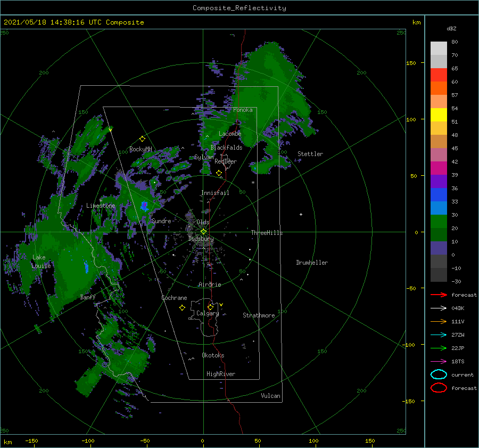Click the Blackfalds label on the map
Screen dimensions: 479x448
pyautogui.click(x=226, y=148)
